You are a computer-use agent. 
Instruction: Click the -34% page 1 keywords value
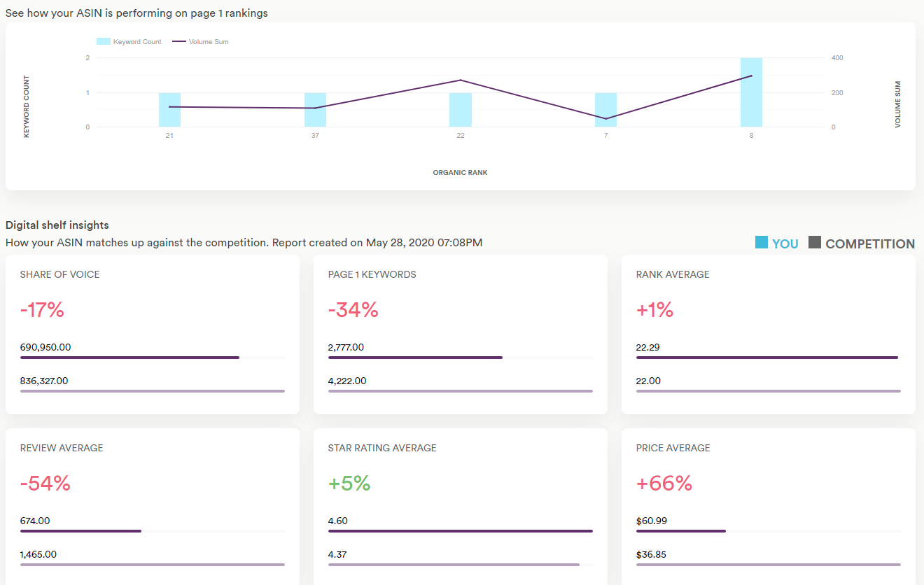pyautogui.click(x=353, y=310)
